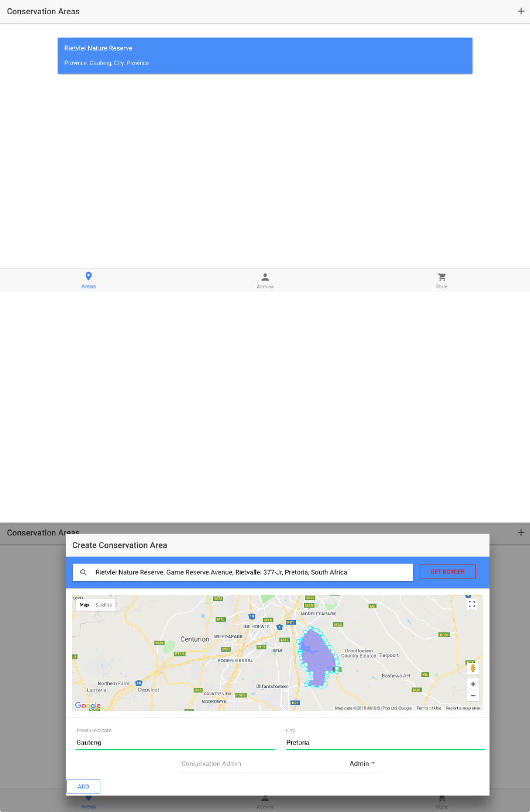
Task: Click the Create Conservation Area dialog title
Action: click(x=120, y=545)
